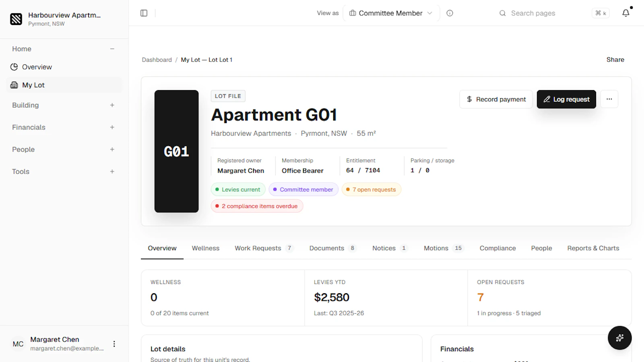Click the ⌘K shortcut badge

click(x=601, y=13)
